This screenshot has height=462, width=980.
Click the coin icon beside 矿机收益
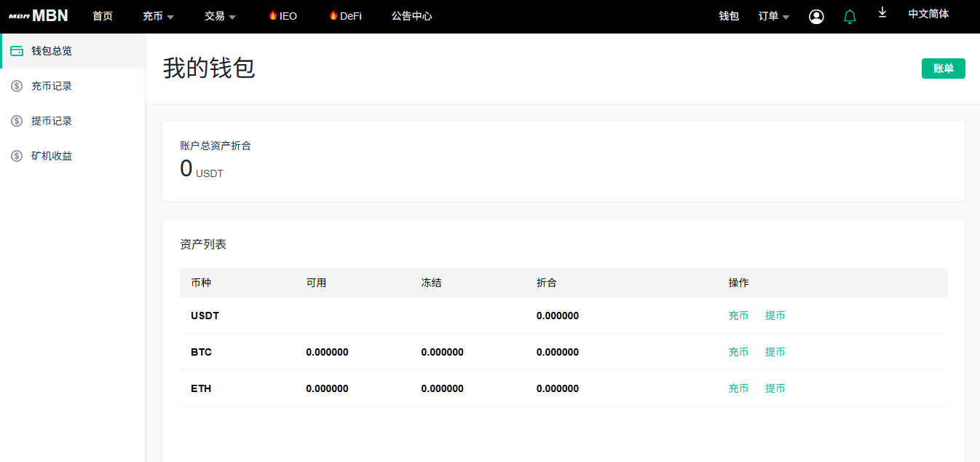[17, 156]
